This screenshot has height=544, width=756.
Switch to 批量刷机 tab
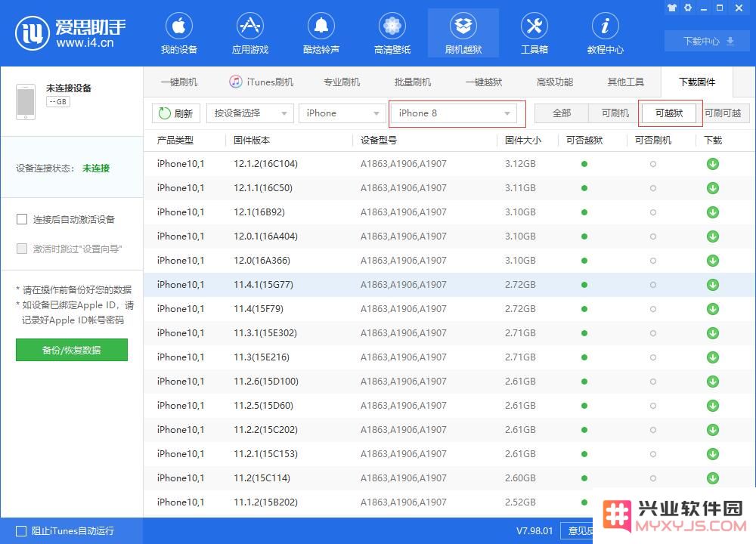(x=413, y=82)
